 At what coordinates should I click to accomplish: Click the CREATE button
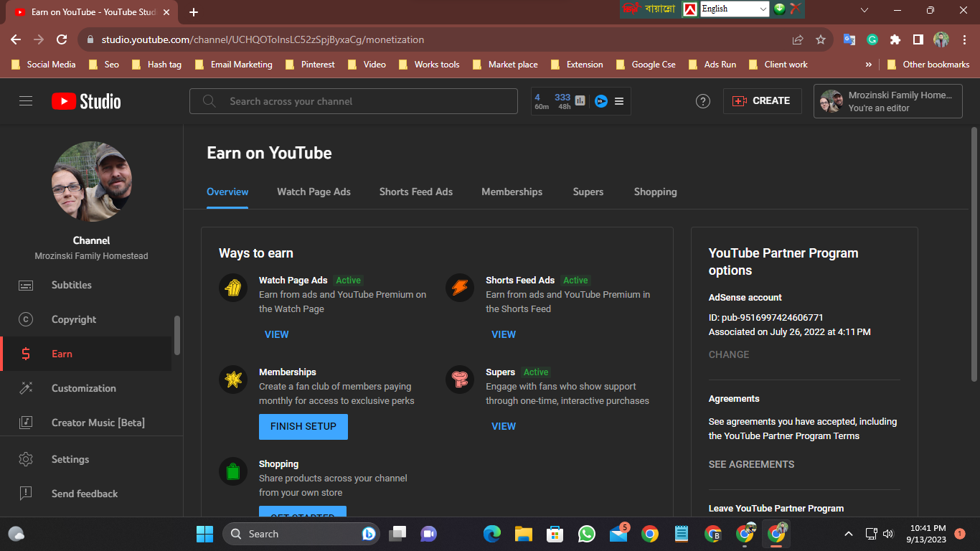click(761, 101)
